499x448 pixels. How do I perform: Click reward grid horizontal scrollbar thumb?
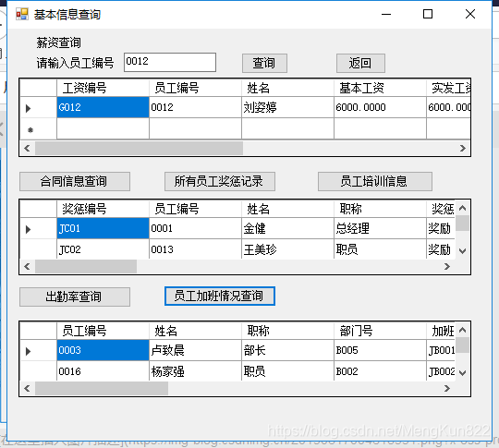[86, 266]
